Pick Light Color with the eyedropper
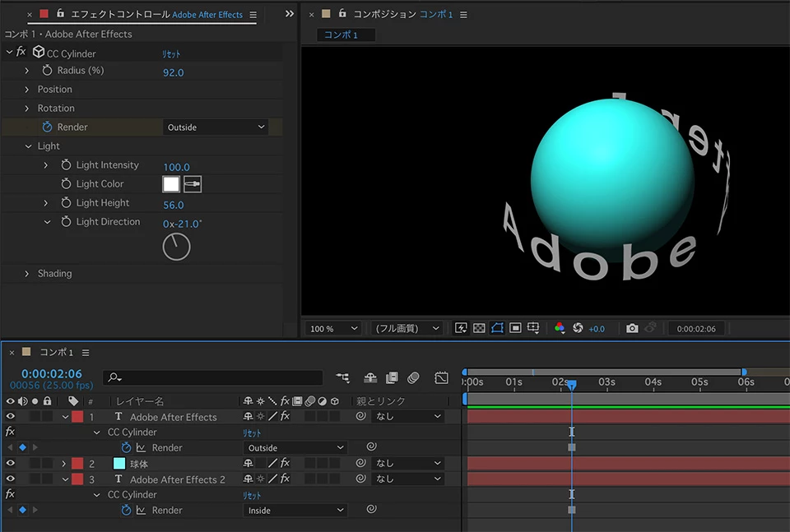The width and height of the screenshot is (790, 532). [193, 184]
